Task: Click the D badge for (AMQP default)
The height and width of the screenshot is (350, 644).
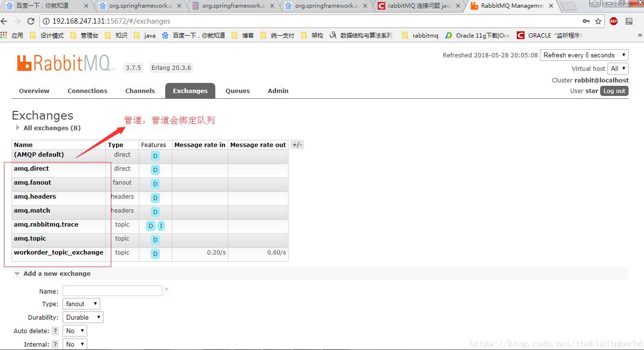Action: (155, 156)
